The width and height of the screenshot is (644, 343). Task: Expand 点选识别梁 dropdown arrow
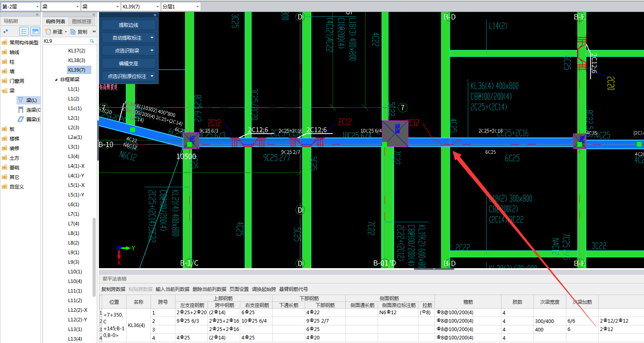click(152, 50)
